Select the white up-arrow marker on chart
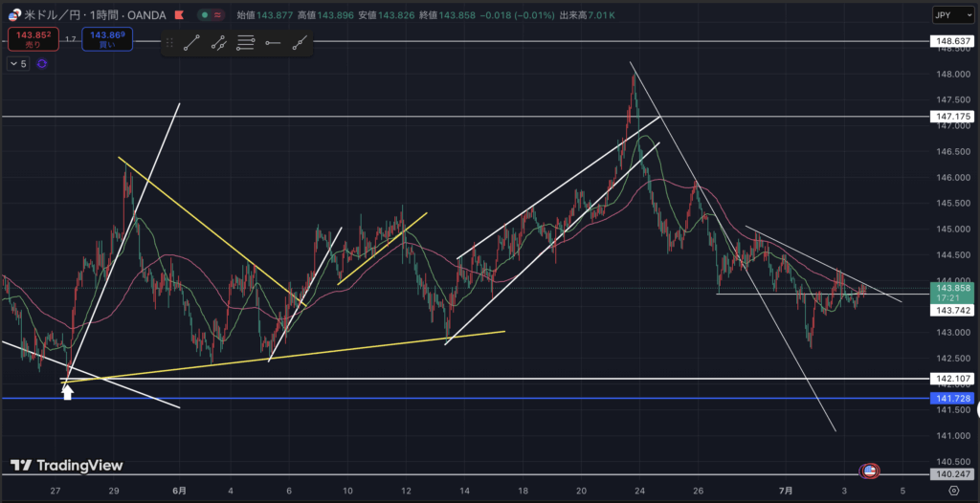The width and height of the screenshot is (980, 503). point(68,392)
